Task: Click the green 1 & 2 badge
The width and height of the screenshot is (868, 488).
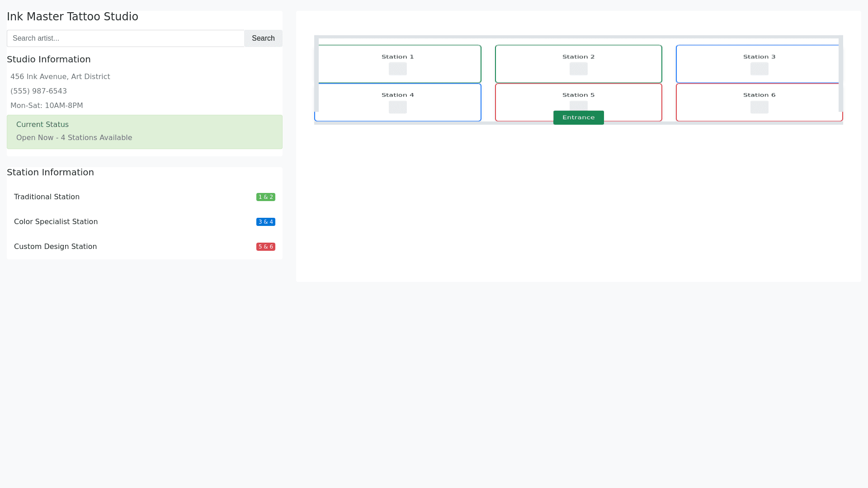Action: [265, 197]
